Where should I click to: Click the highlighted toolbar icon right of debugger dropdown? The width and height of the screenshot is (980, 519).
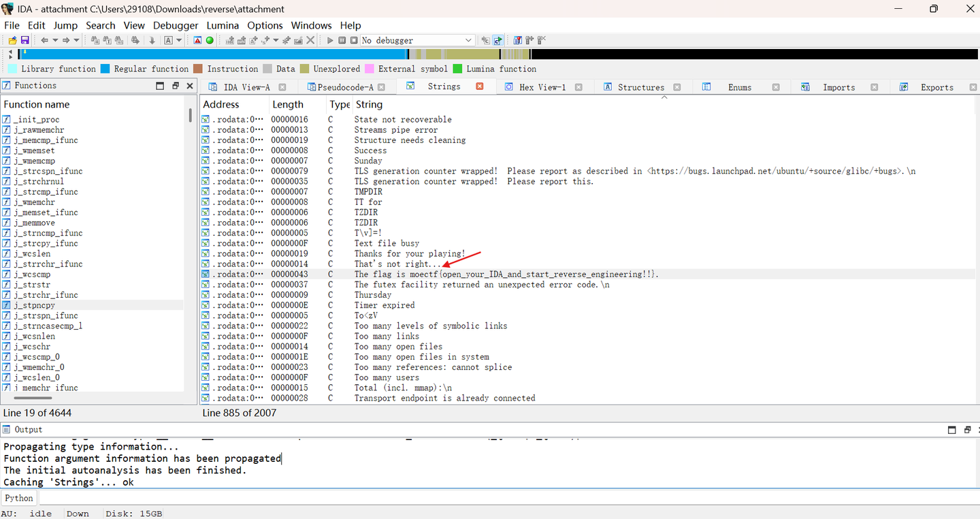pos(498,40)
